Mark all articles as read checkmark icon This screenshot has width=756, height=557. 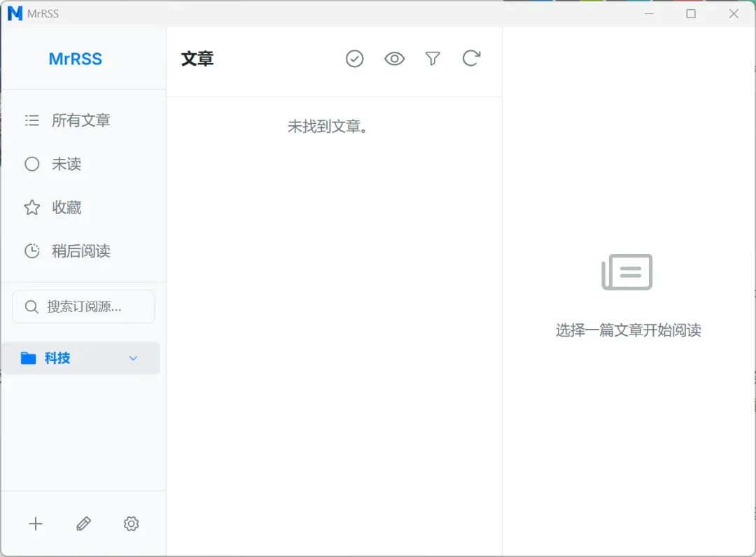(354, 59)
